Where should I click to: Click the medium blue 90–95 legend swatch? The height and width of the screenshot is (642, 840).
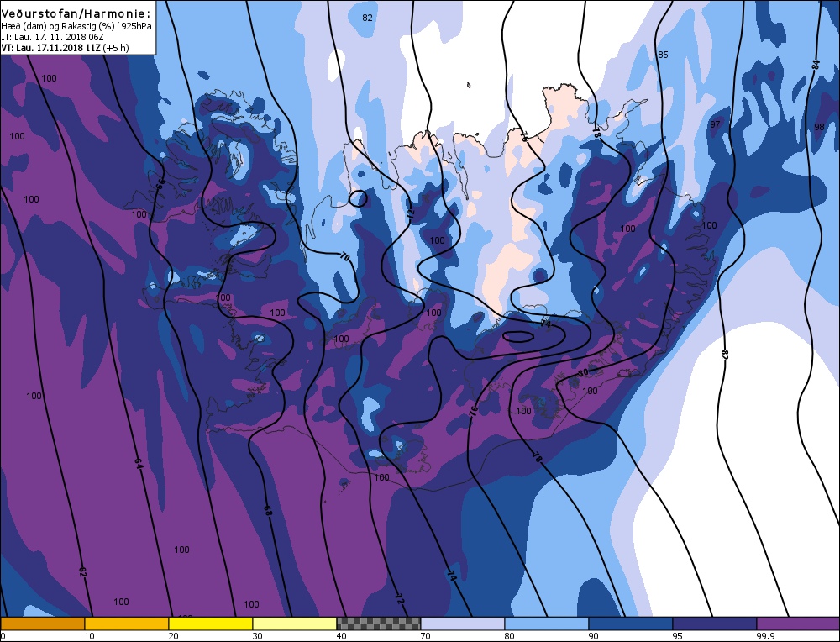pos(631,624)
